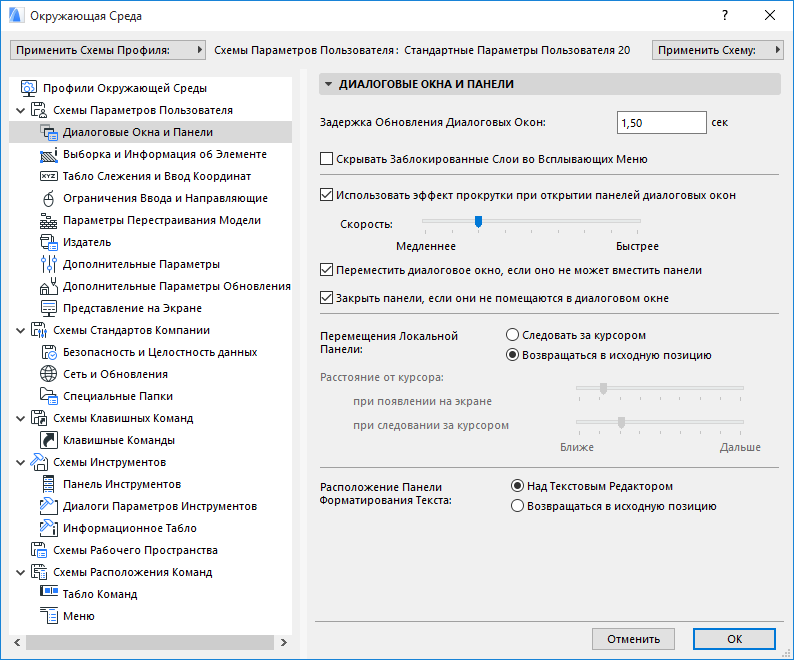Click tree horizontal scrollbar right arrow

(x=284, y=642)
